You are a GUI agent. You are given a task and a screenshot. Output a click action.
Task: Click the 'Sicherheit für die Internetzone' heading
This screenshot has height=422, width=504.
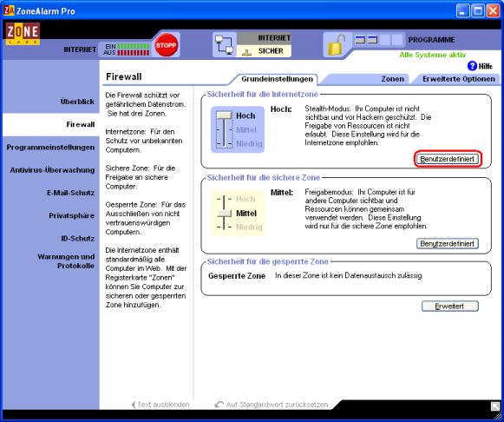pyautogui.click(x=262, y=95)
